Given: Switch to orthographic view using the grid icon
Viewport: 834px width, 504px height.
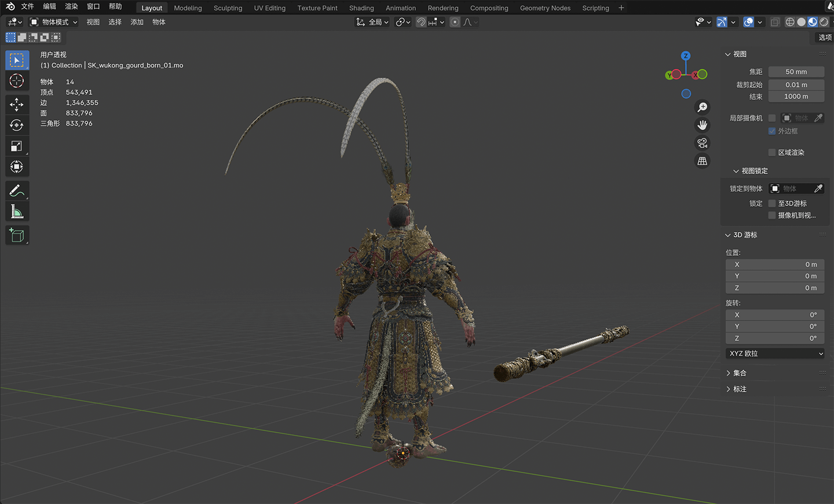Looking at the screenshot, I should [x=702, y=161].
